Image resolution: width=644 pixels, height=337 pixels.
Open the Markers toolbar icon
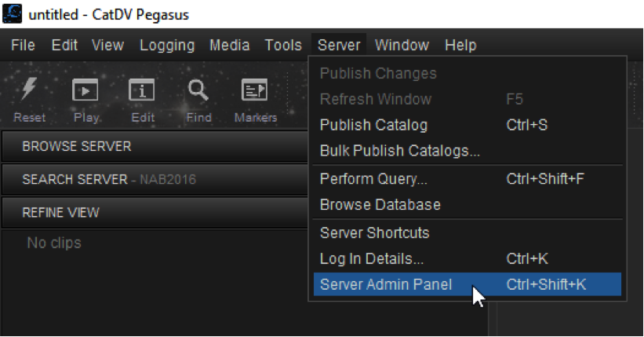255,90
